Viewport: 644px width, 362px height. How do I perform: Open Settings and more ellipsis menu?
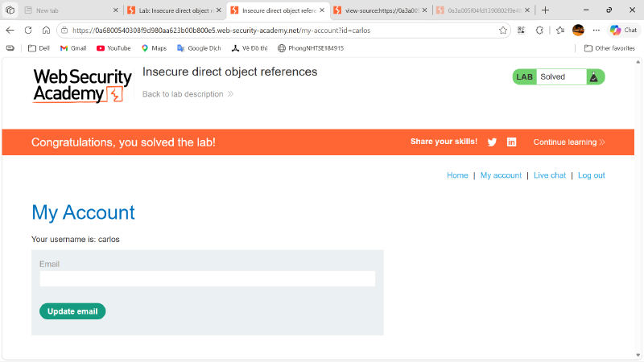tap(597, 30)
